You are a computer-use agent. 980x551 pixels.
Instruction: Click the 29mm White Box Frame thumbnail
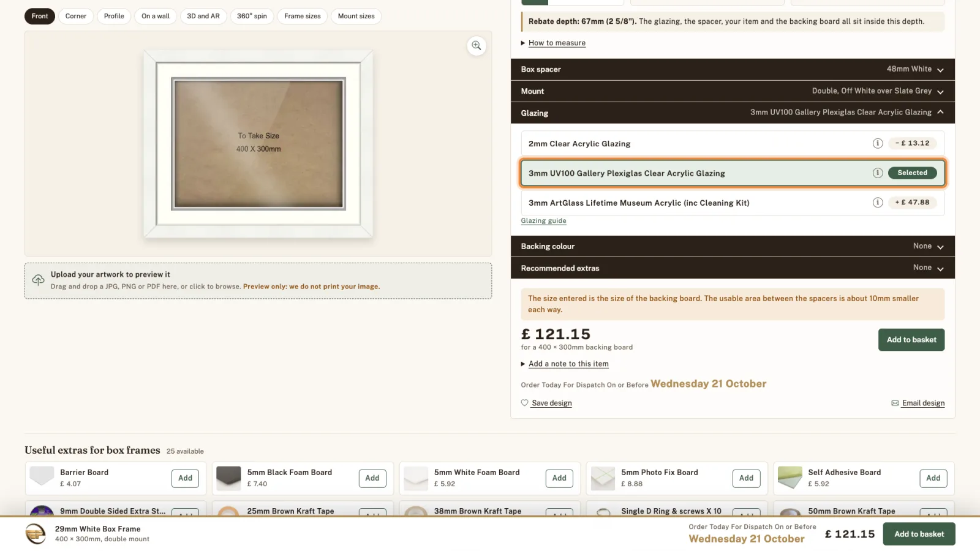[36, 534]
